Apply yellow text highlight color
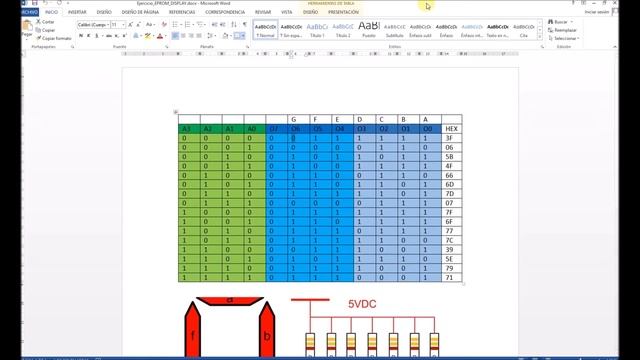 (x=147, y=36)
